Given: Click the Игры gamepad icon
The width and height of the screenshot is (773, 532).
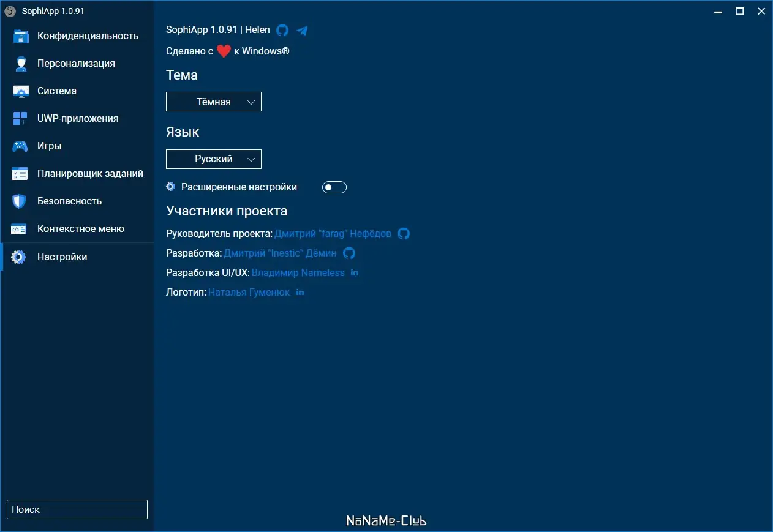Looking at the screenshot, I should pyautogui.click(x=20, y=146).
